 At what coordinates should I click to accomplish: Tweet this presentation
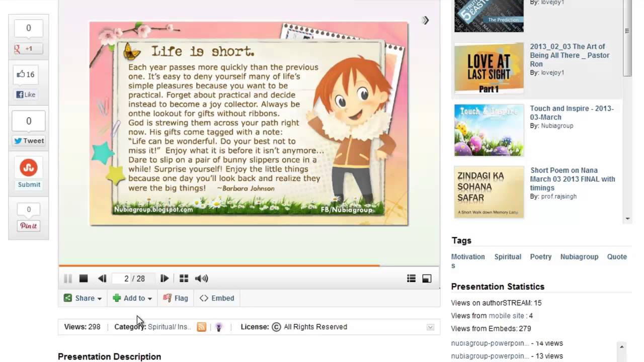click(x=29, y=141)
